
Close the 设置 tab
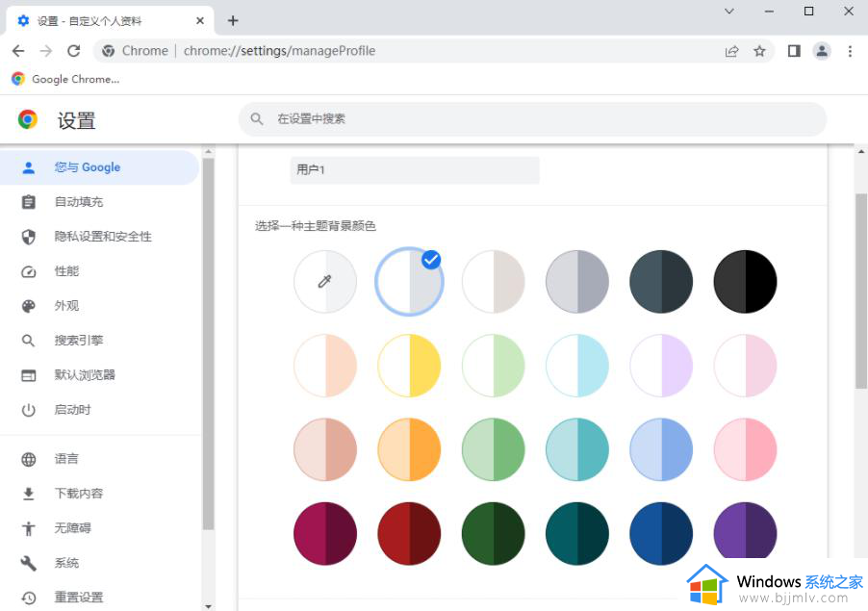pos(200,20)
